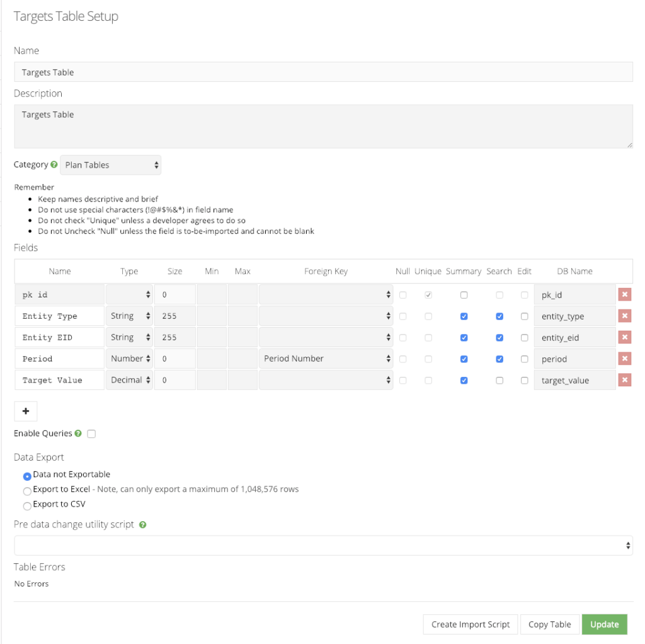Click Max field for Target Value row

[x=243, y=380]
